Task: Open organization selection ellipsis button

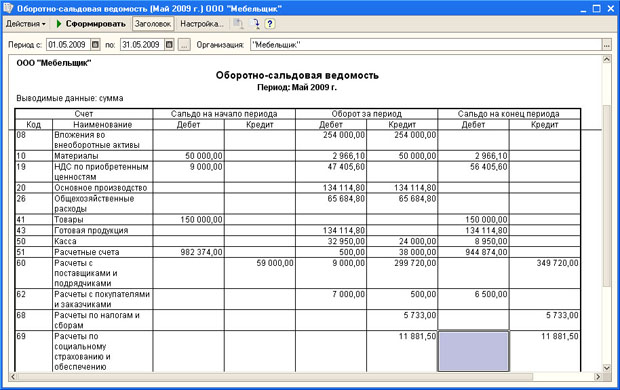Action: (607, 45)
